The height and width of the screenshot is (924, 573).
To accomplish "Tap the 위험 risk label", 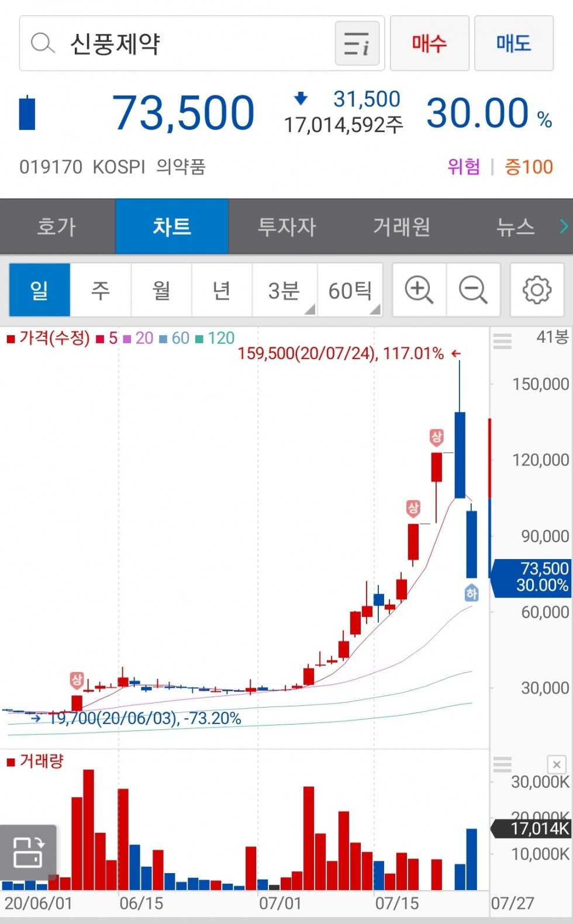I will point(464,167).
